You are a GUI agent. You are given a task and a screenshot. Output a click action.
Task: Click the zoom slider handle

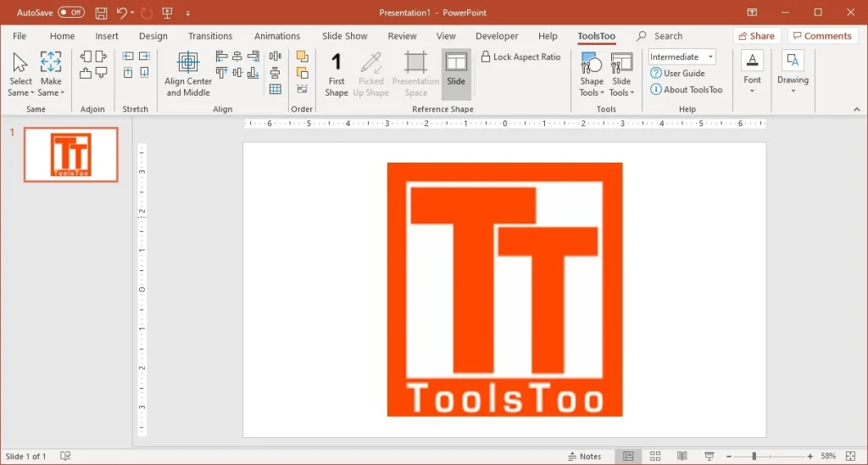point(754,457)
